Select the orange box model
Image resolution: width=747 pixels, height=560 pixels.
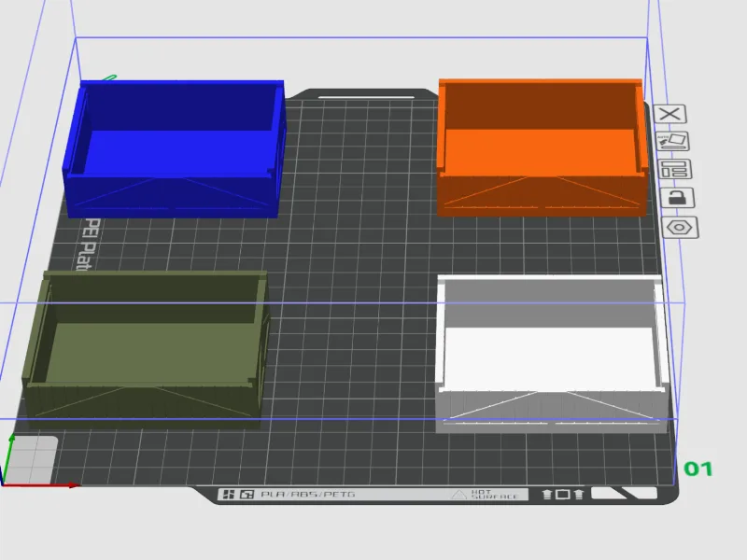[543, 147]
